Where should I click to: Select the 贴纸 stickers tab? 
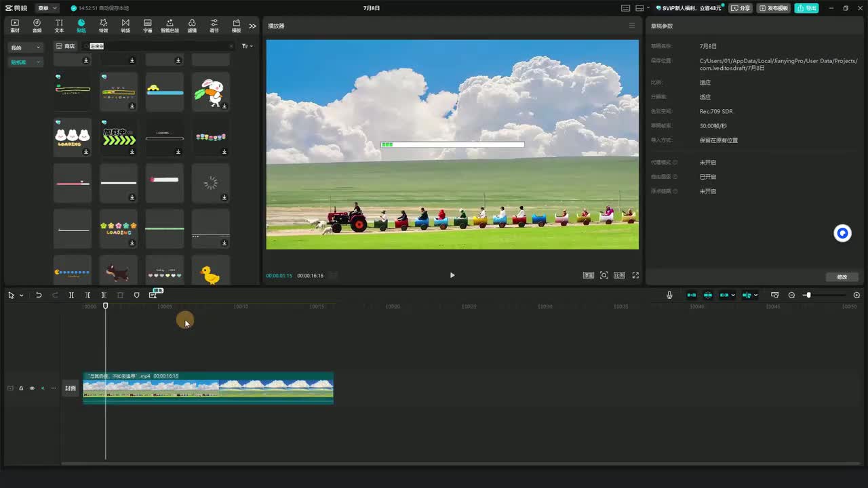81,26
